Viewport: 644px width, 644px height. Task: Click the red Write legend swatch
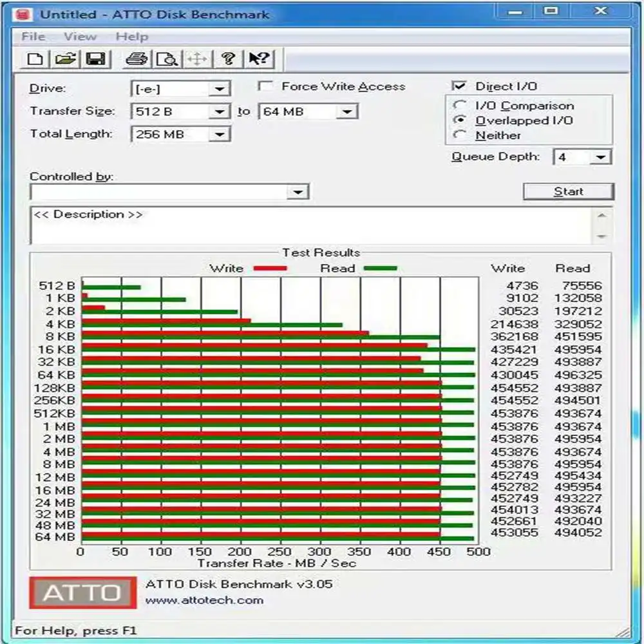(270, 268)
